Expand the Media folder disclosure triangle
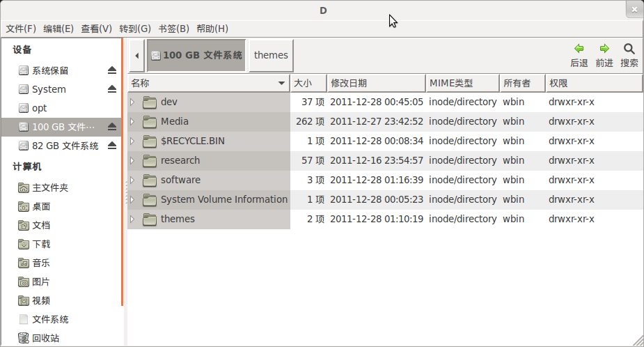 click(x=132, y=121)
